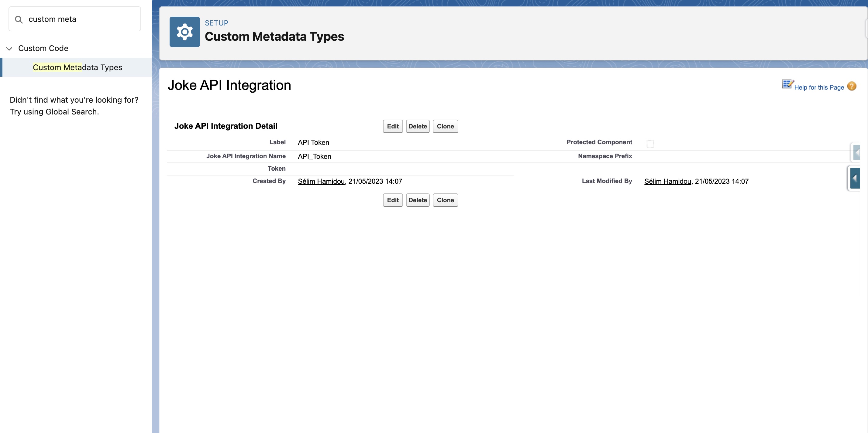Open Sélim Hamidou link under Last Modified By
The height and width of the screenshot is (433, 868).
point(667,181)
